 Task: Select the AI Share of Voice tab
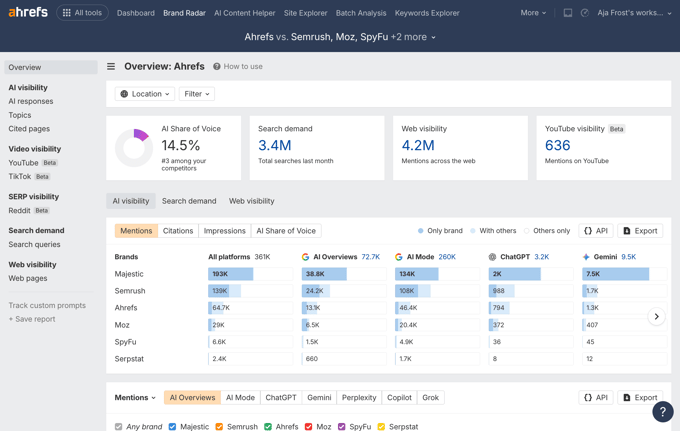tap(286, 231)
